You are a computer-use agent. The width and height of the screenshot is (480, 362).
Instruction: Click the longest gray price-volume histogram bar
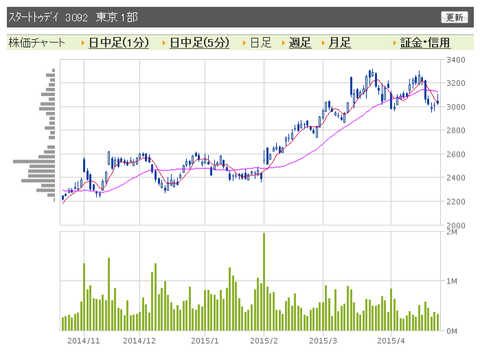click(34, 162)
